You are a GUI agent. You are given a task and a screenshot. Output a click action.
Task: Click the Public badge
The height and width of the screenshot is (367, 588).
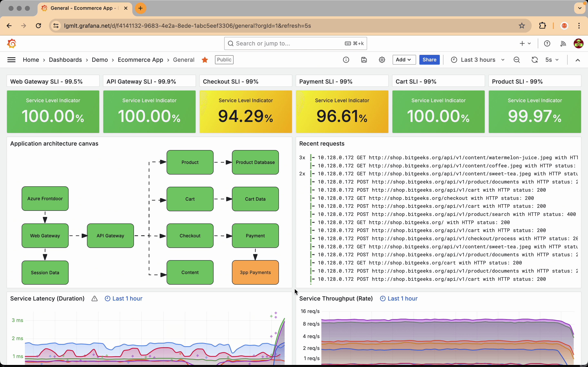[x=224, y=60]
